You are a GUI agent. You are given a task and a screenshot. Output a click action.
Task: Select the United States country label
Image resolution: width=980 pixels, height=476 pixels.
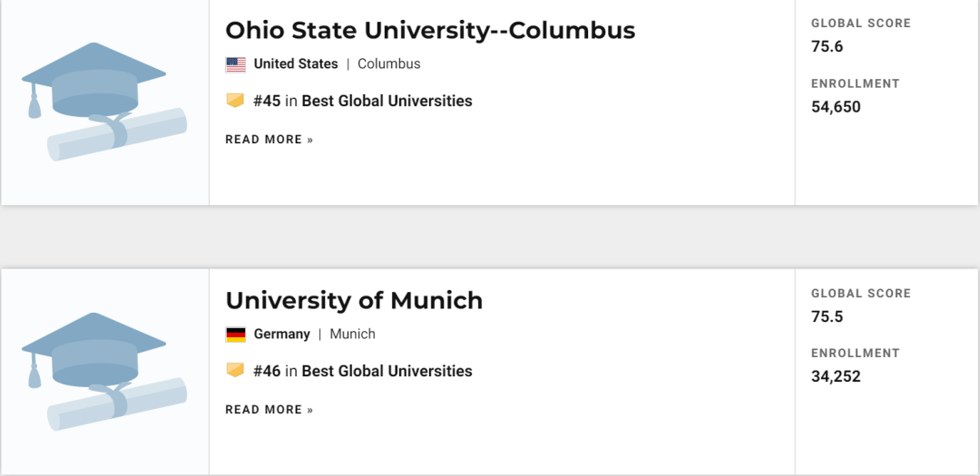point(296,63)
